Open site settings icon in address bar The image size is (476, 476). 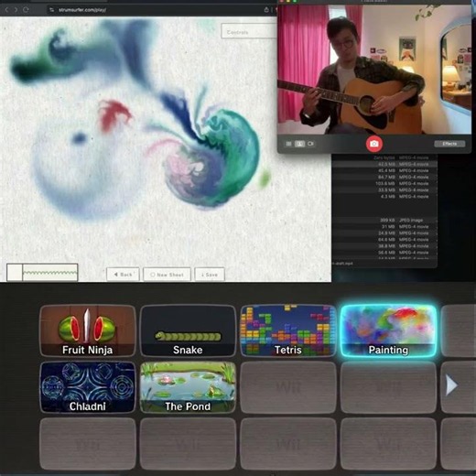tap(51, 10)
